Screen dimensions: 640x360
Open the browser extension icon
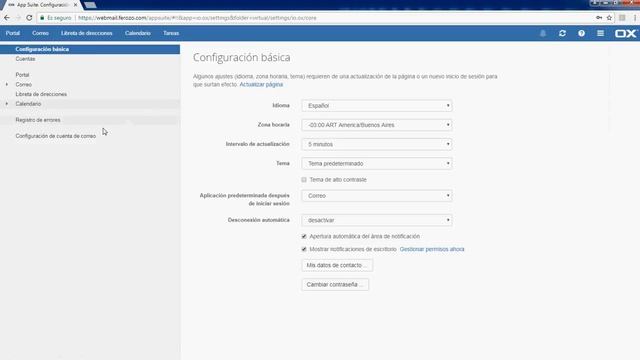(622, 18)
